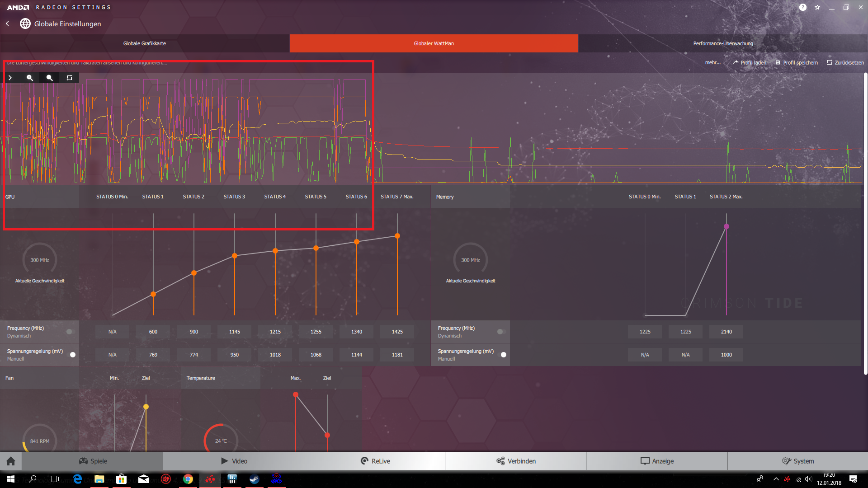Click Profil speichern button
This screenshot has height=488, width=868.
coord(797,63)
